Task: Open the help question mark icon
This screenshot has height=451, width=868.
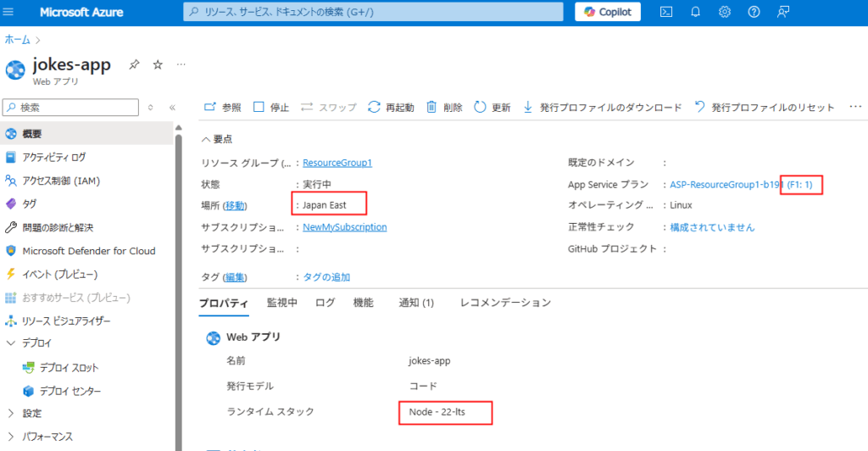Action: point(754,12)
